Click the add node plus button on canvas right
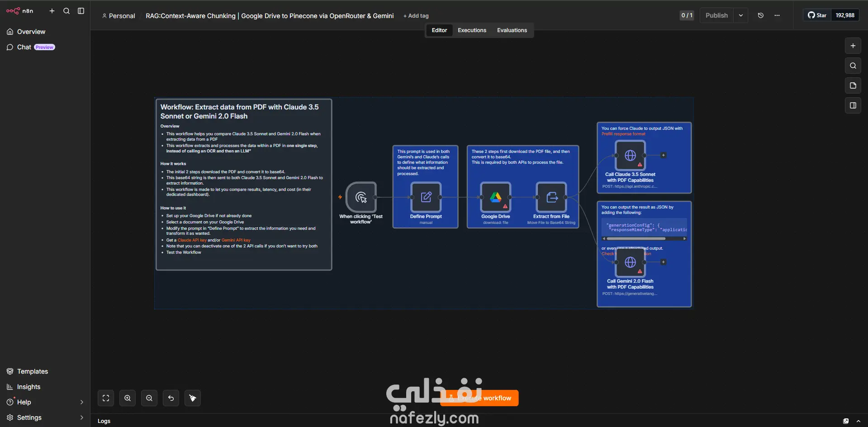The image size is (868, 427). click(x=853, y=46)
